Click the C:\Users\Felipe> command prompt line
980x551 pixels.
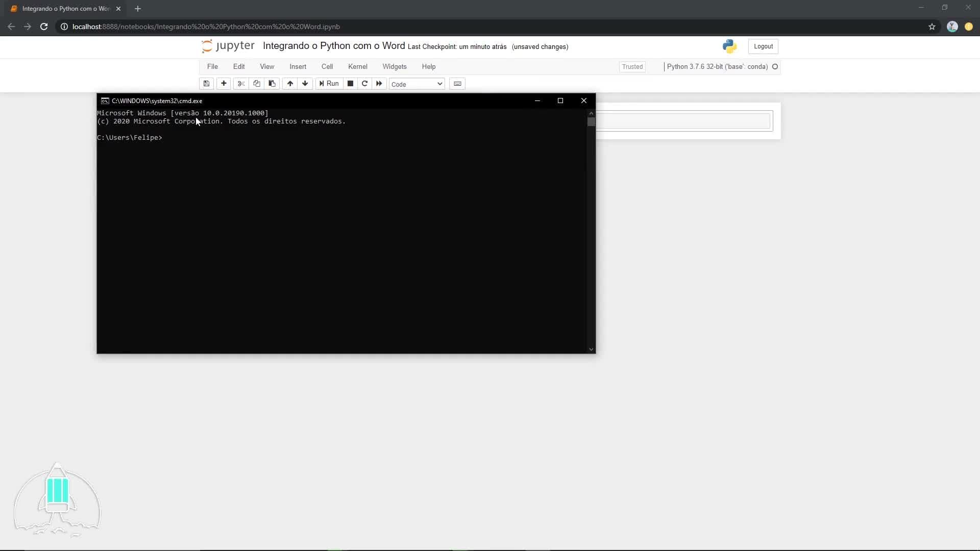pos(130,138)
